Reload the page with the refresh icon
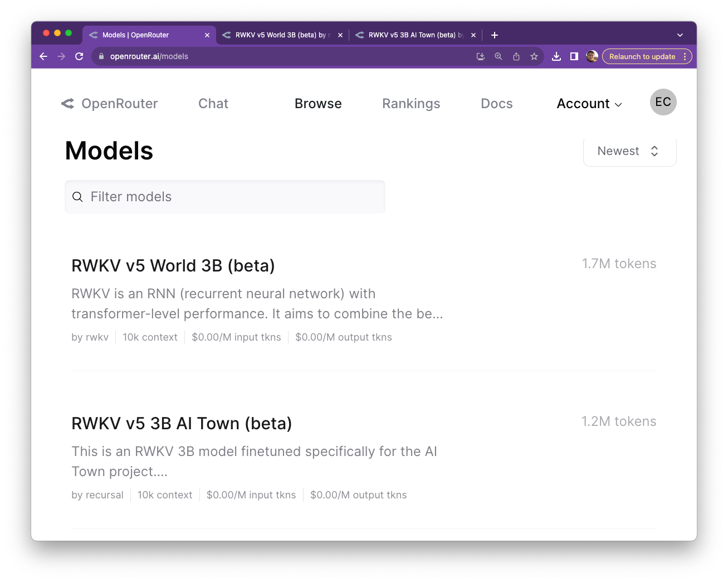The width and height of the screenshot is (728, 582). coord(79,56)
